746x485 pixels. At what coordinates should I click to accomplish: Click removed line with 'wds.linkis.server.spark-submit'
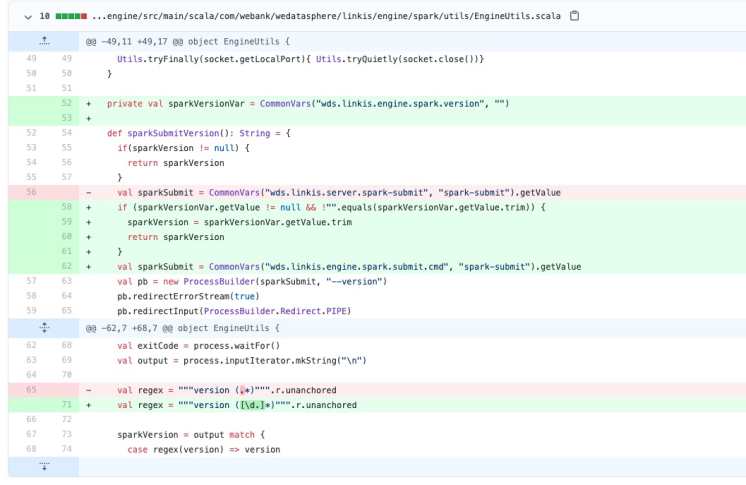click(339, 193)
